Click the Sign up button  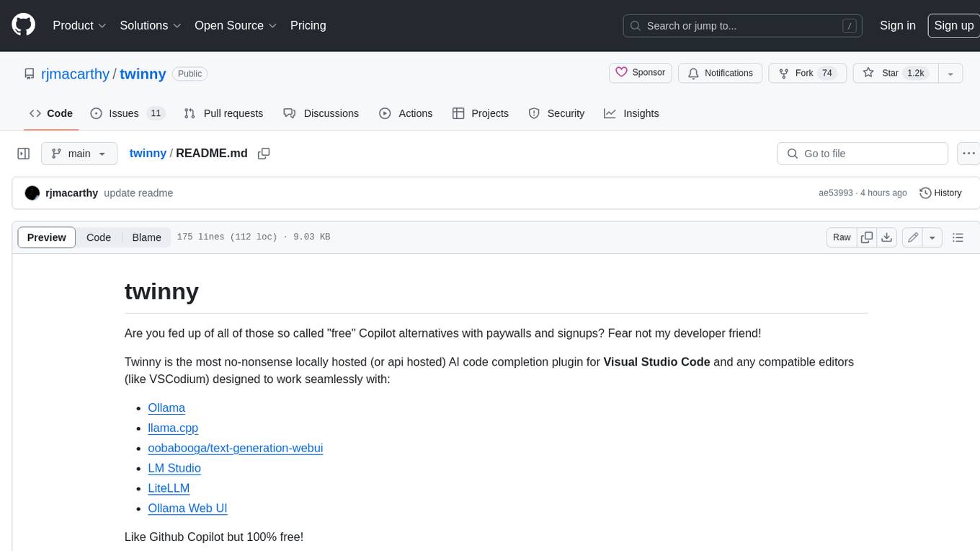[x=953, y=25]
